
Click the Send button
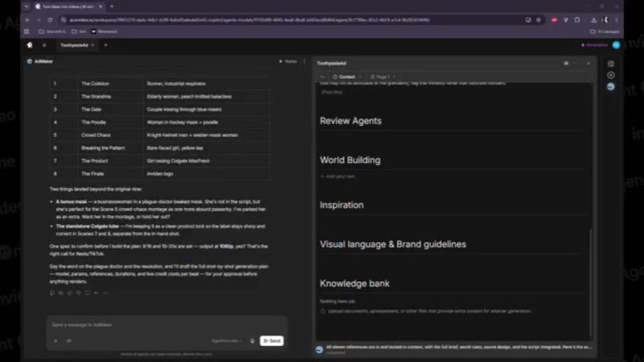pos(272,340)
